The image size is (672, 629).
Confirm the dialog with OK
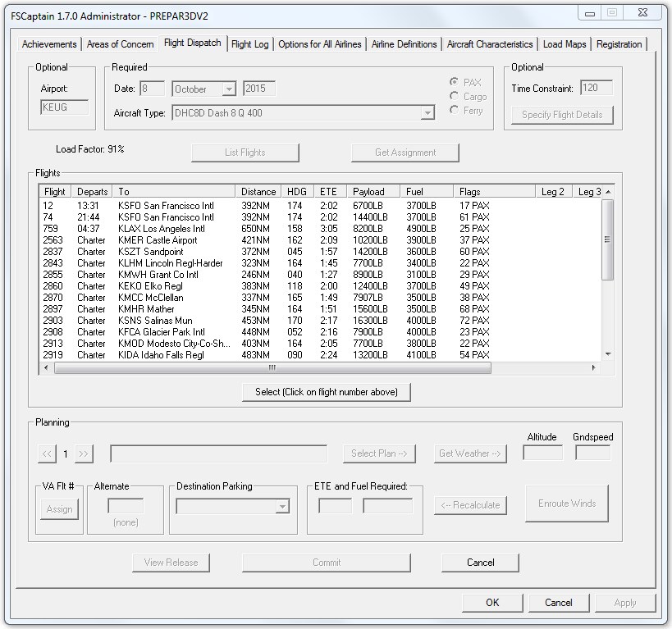[x=492, y=603]
